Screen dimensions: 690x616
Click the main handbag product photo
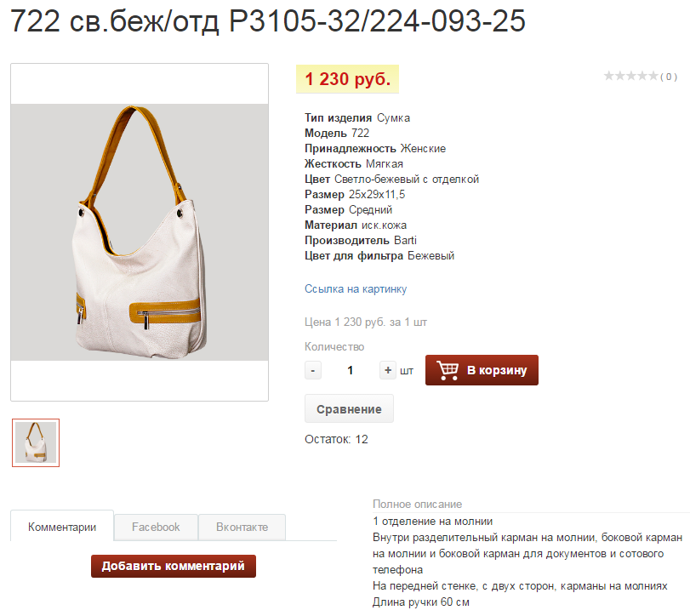click(140, 232)
